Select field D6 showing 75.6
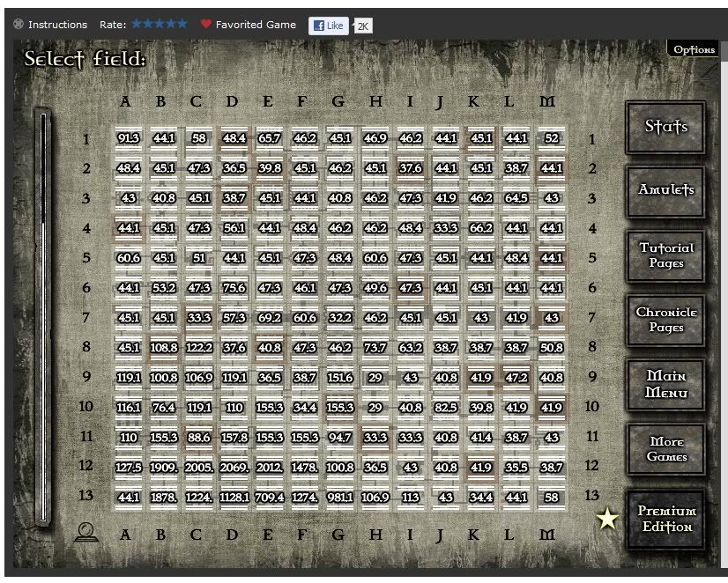 coord(234,288)
